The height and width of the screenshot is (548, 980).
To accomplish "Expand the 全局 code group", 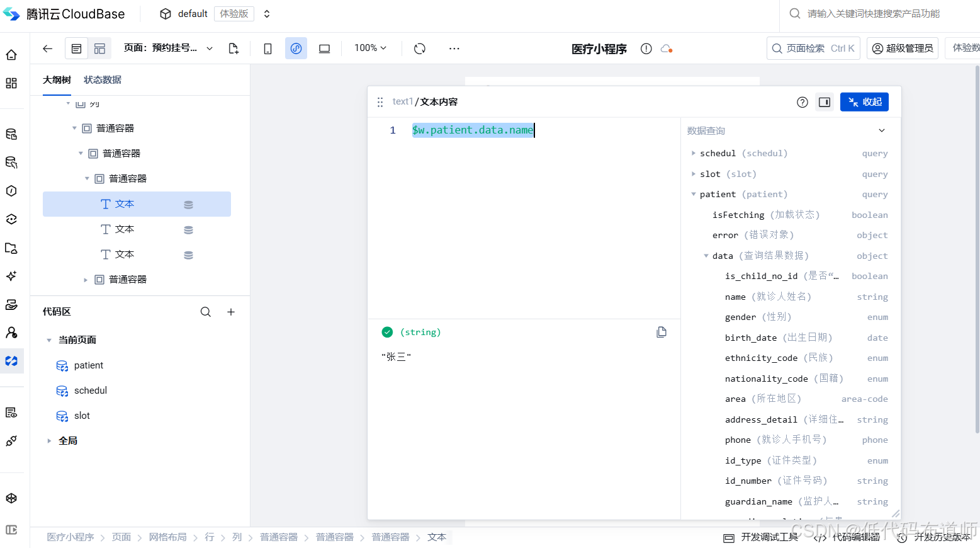I will pos(49,441).
